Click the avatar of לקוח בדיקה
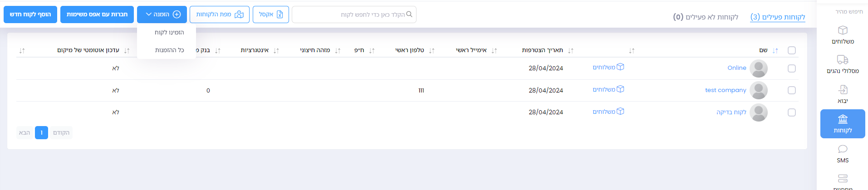This screenshot has height=190, width=868. (x=758, y=112)
